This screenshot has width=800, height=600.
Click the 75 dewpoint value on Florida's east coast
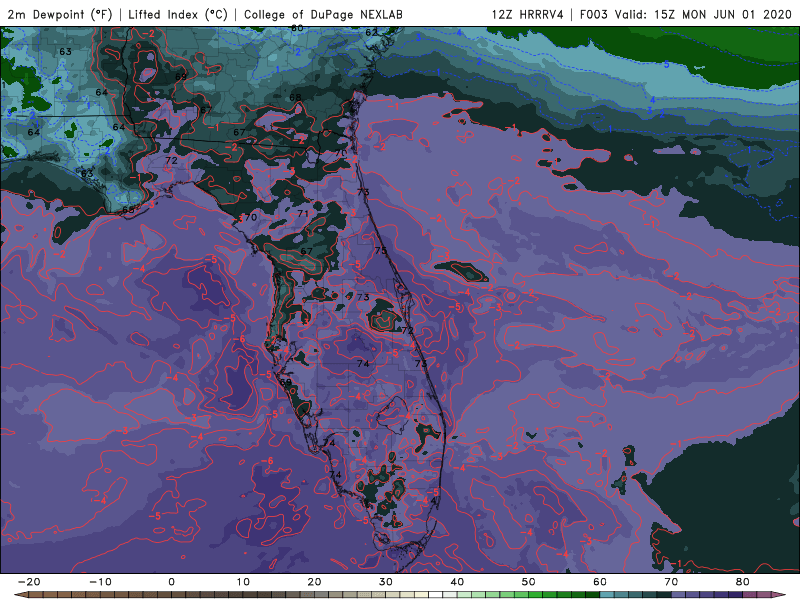(x=381, y=251)
